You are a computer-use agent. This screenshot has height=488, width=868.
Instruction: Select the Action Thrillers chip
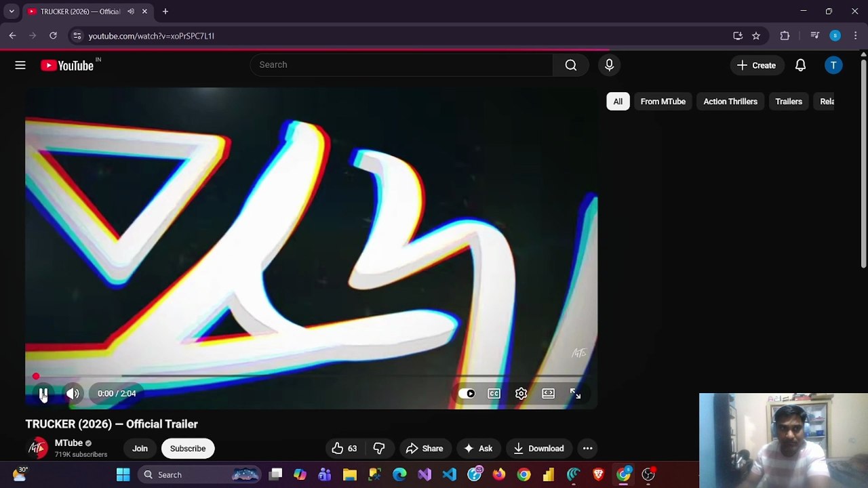(730, 102)
